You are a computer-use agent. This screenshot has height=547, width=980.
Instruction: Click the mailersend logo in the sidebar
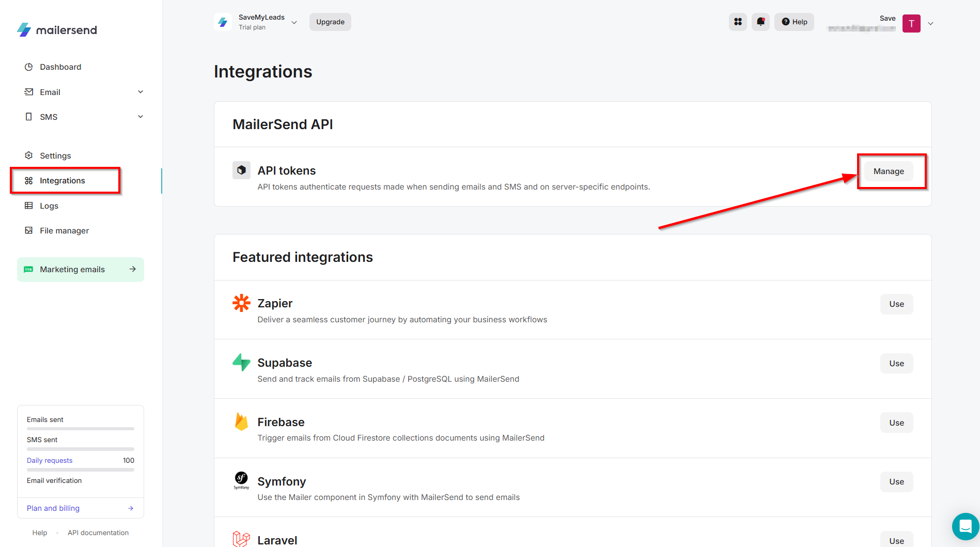click(x=57, y=30)
